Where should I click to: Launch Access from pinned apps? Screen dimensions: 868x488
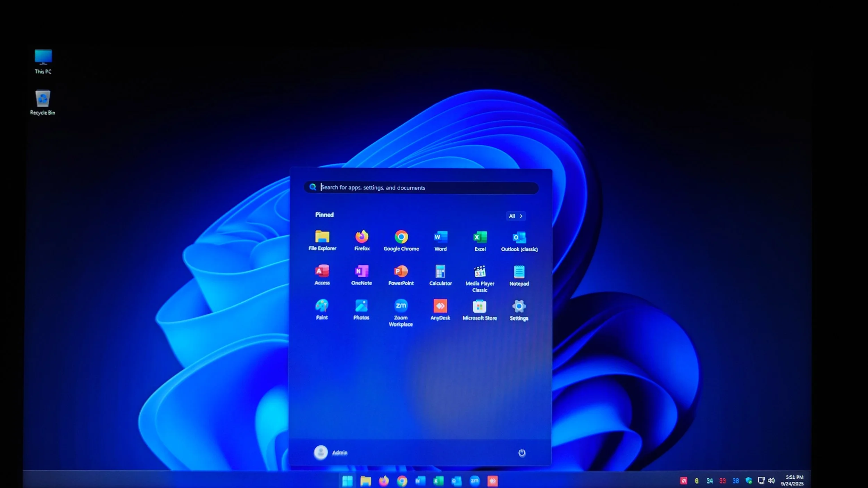coord(322,271)
